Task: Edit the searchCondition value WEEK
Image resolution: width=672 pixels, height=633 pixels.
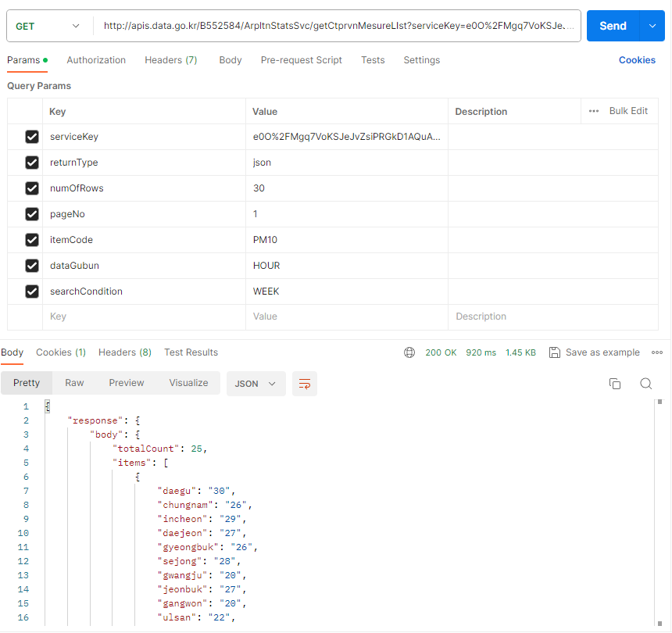Action: (x=347, y=291)
